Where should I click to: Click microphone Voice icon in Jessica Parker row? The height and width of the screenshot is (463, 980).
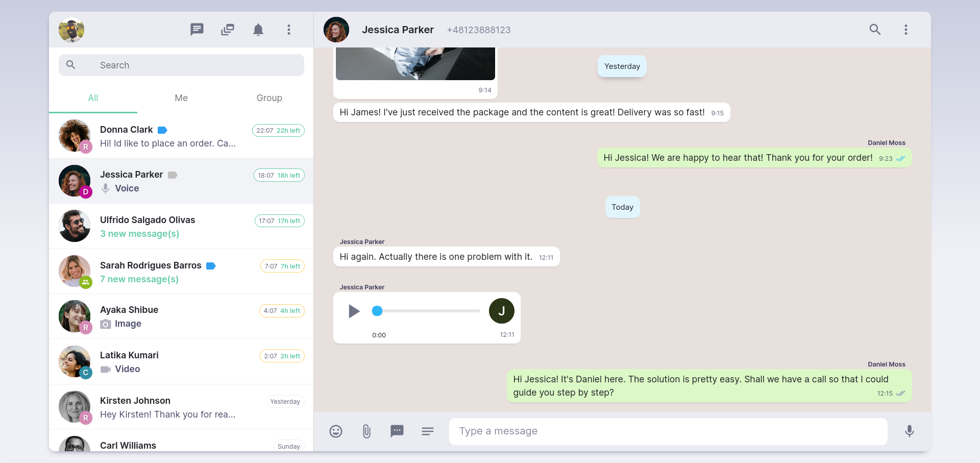point(105,188)
